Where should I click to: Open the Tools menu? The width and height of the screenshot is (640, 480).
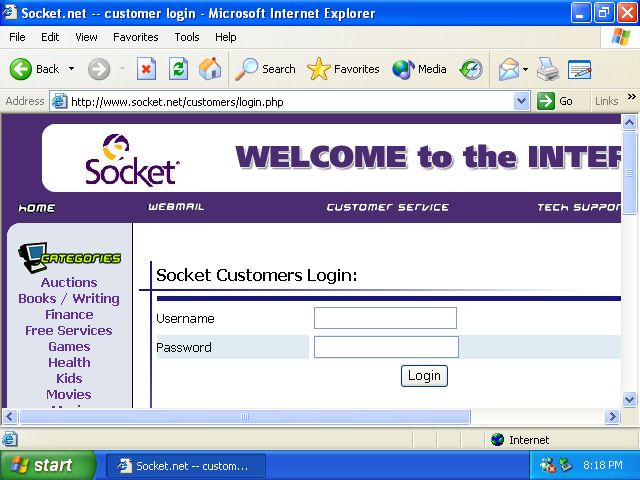pyautogui.click(x=187, y=37)
